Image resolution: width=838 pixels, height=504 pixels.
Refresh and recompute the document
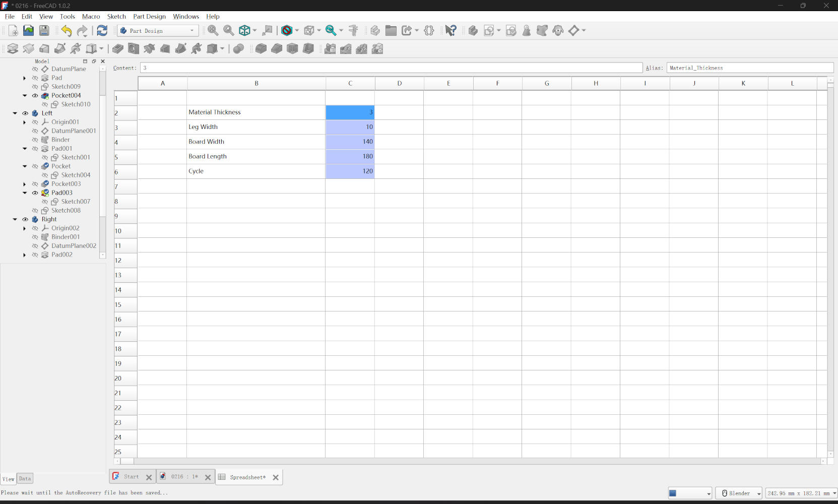pos(102,31)
